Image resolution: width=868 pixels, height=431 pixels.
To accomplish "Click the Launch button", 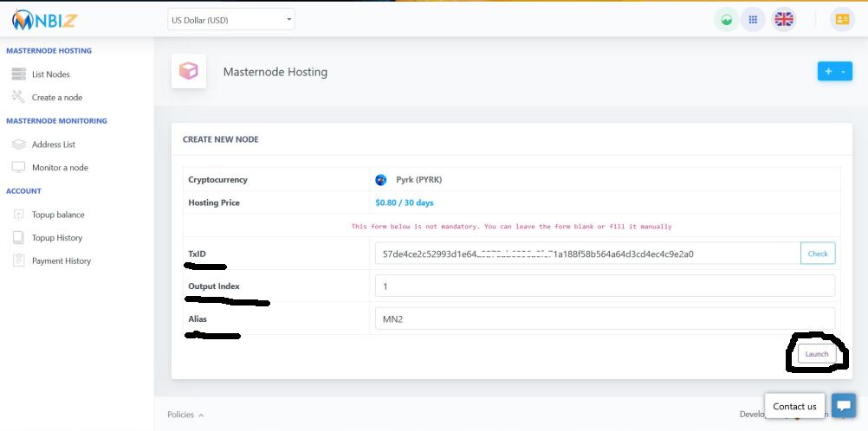I will click(x=817, y=354).
